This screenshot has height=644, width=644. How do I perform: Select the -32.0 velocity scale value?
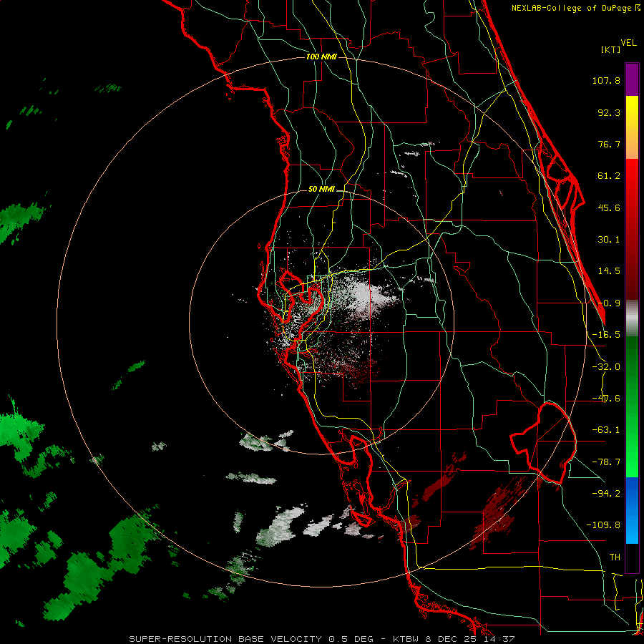(x=606, y=367)
